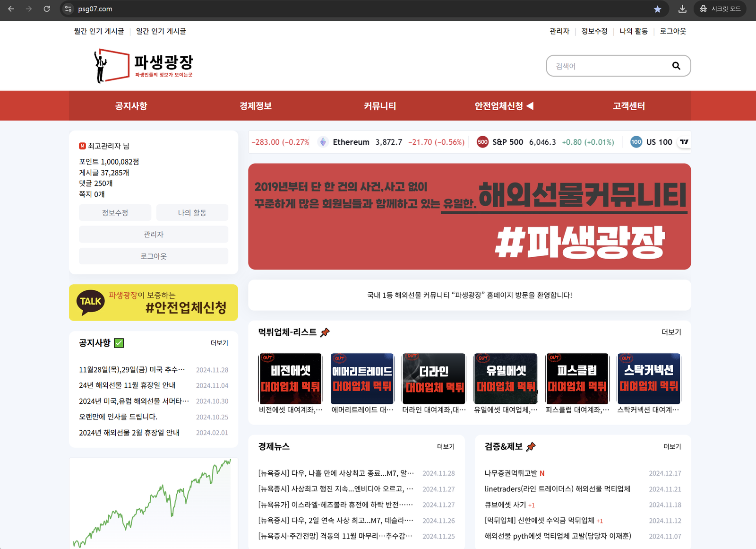This screenshot has height=549, width=756.
Task: Select the 경제정보 navigation menu
Action: pyautogui.click(x=255, y=106)
